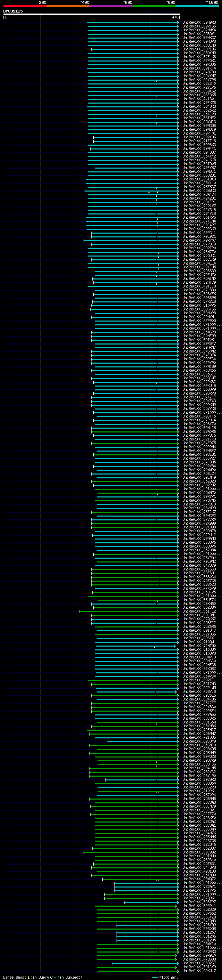Click the alignment bar for UniRef100_Q2HTD0
The width and height of the screenshot is (222, 980).
pyautogui.click(x=136, y=646)
